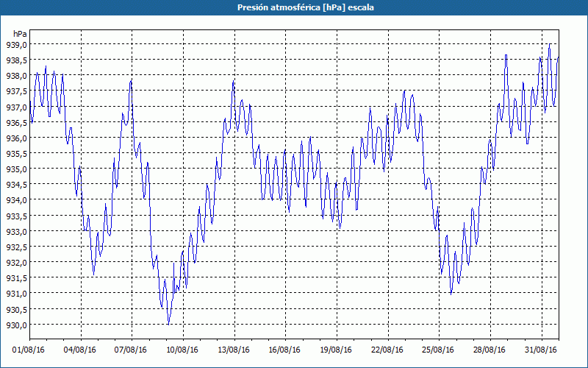Screen dimensions: 588x368
Task: Click the 935,0 y-axis label
Action: coord(16,169)
